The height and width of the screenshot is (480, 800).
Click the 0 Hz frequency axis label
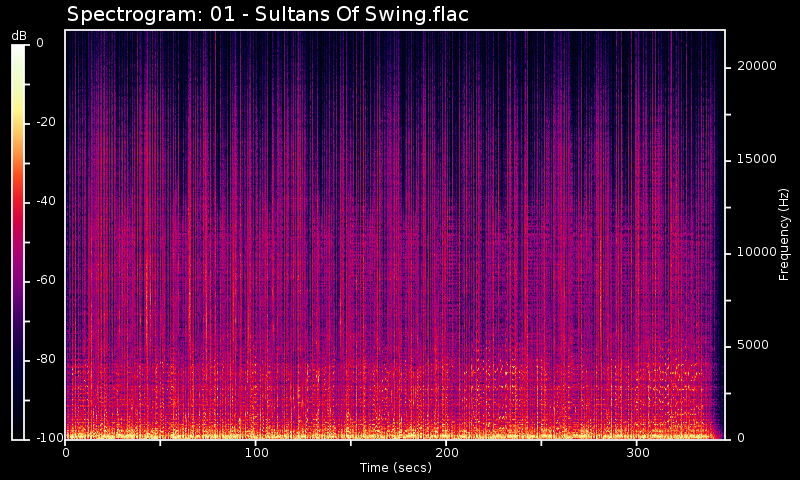click(739, 438)
